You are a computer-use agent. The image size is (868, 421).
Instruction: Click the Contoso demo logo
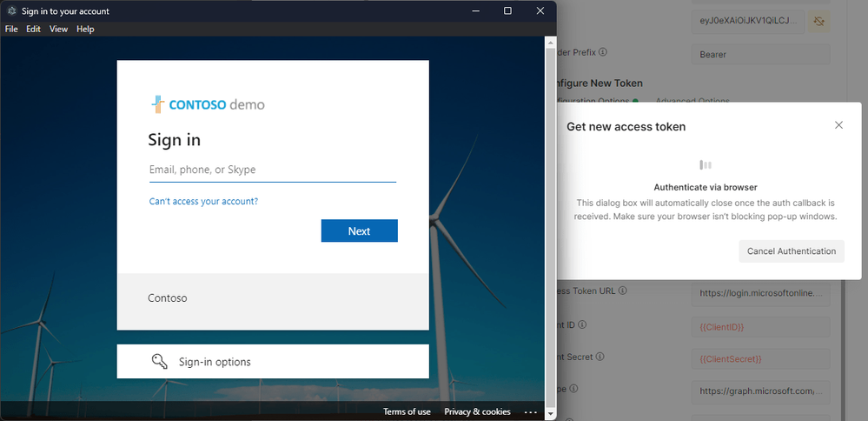click(x=209, y=104)
